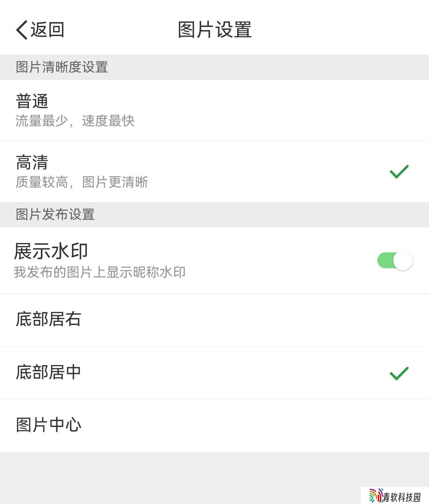Screen dimensions: 429x504
Task: Choose 底部居右 watermark position
Action: pos(214,320)
